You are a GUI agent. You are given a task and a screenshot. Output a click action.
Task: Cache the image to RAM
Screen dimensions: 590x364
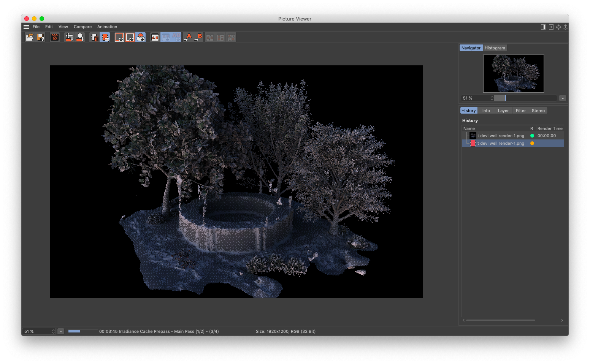(x=104, y=37)
